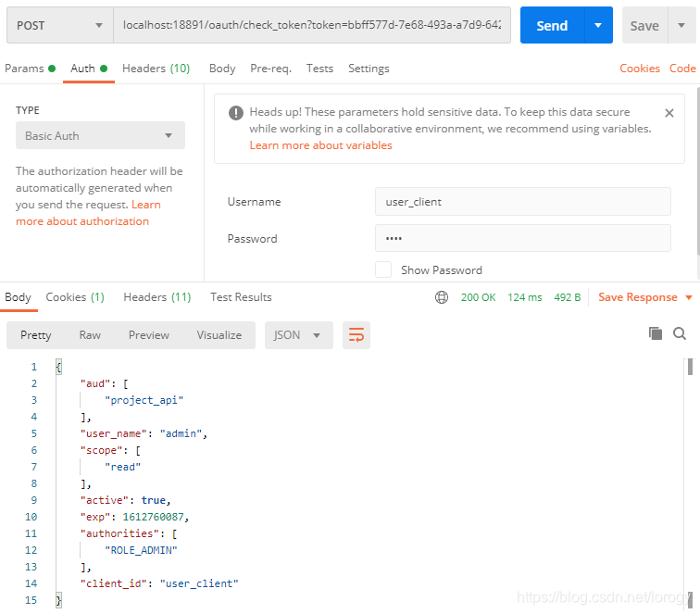Screen dimensions: 700x614
Task: Click the Password input field
Action: coord(523,238)
